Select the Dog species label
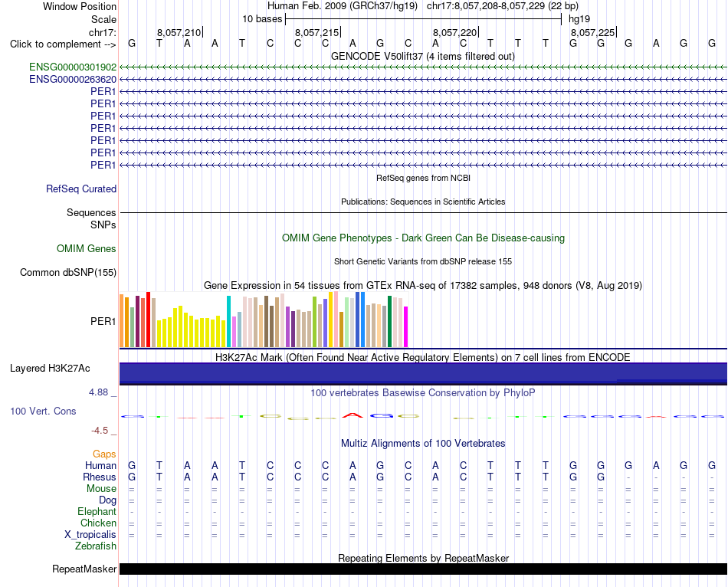728x587 pixels. (108, 500)
